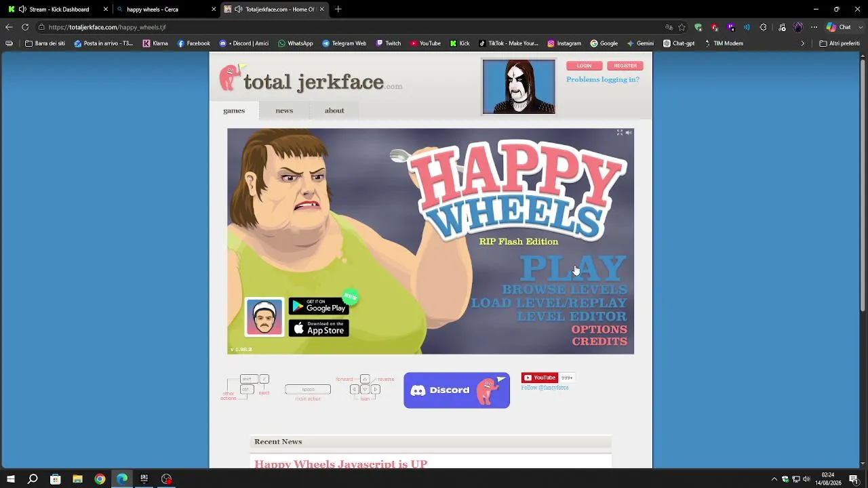
Task: Open the purple Twitch extension icon
Action: tap(730, 27)
